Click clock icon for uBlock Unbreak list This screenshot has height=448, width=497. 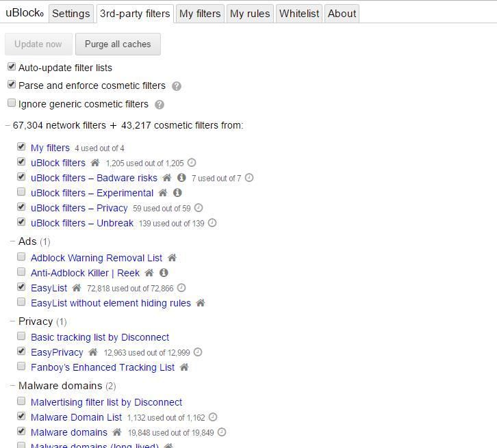(x=212, y=223)
